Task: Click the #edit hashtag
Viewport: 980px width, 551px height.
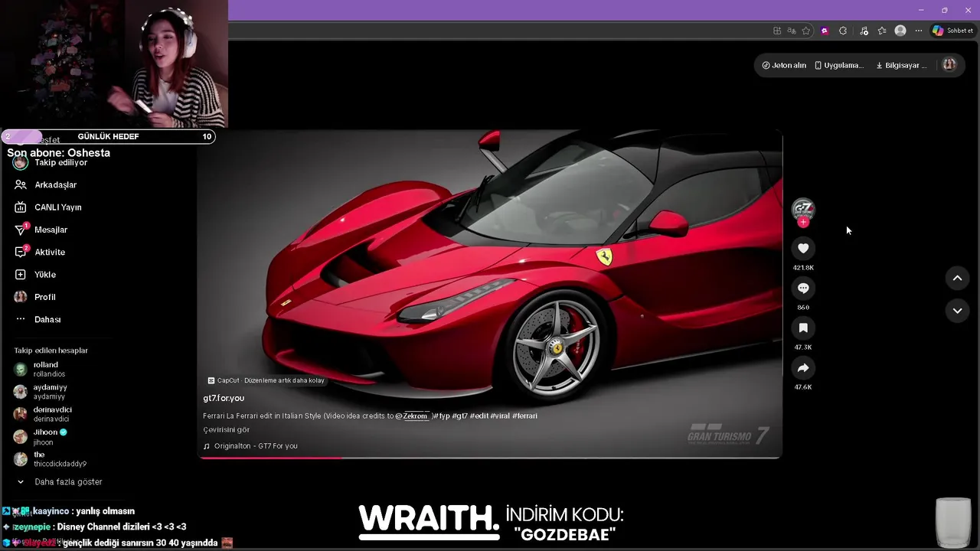Action: (x=479, y=416)
